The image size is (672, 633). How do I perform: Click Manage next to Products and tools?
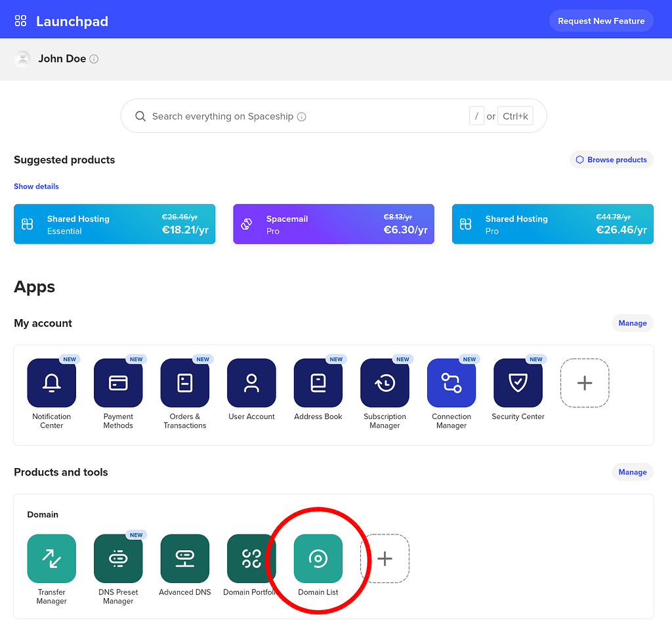[632, 472]
